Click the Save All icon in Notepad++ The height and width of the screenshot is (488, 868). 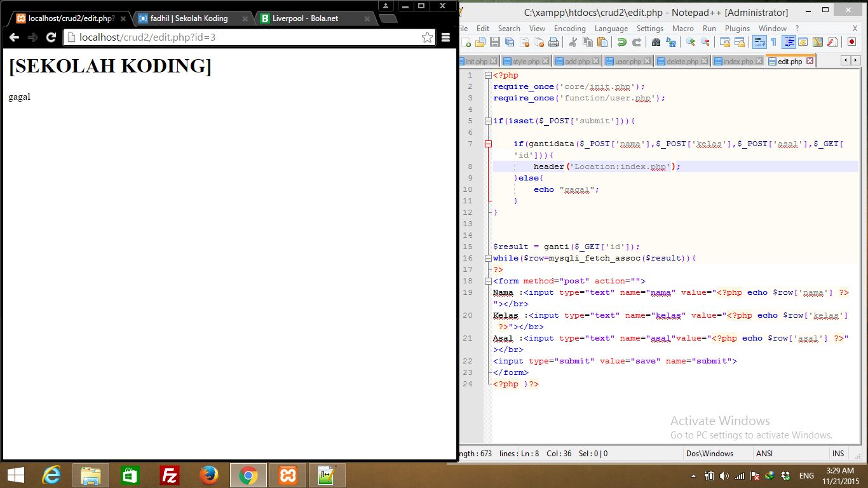click(x=510, y=42)
